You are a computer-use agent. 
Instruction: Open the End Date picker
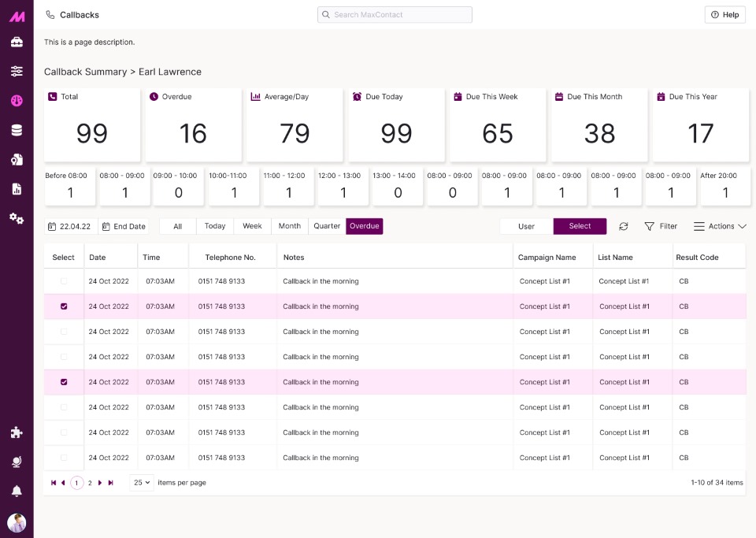[x=124, y=226]
